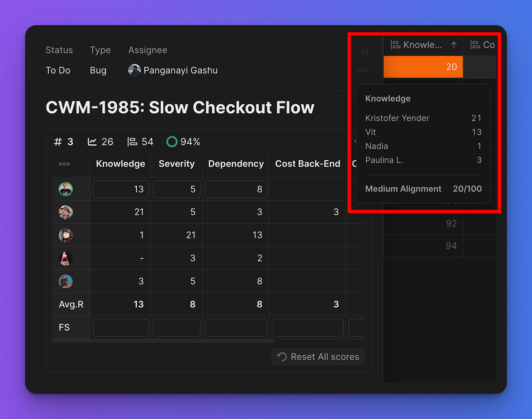The width and height of the screenshot is (532, 419).
Task: Click the right panel cell showing 92
Action: (x=423, y=223)
